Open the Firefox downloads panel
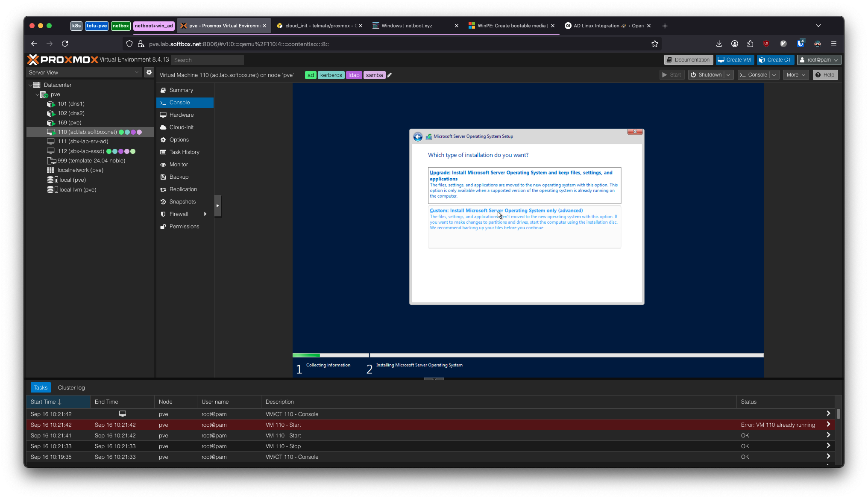This screenshot has width=868, height=499. coord(719,44)
